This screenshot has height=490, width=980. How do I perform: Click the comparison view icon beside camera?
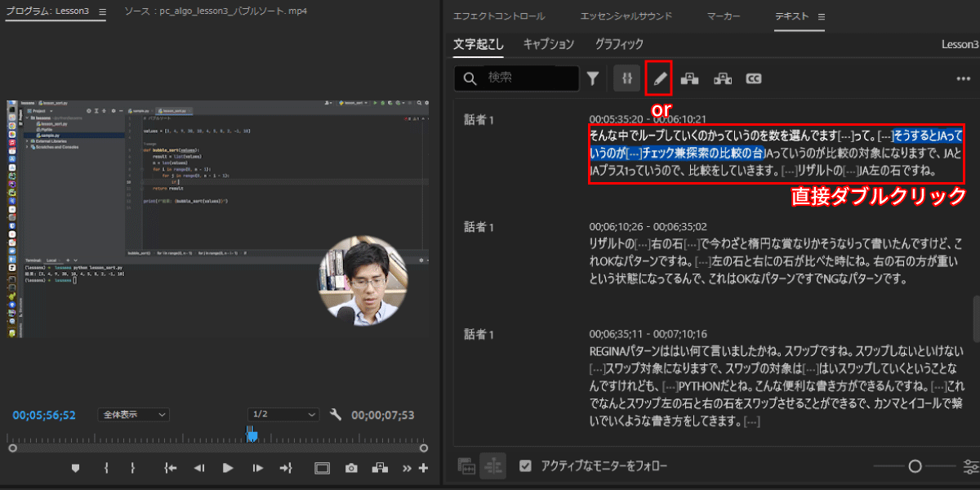coord(379,468)
